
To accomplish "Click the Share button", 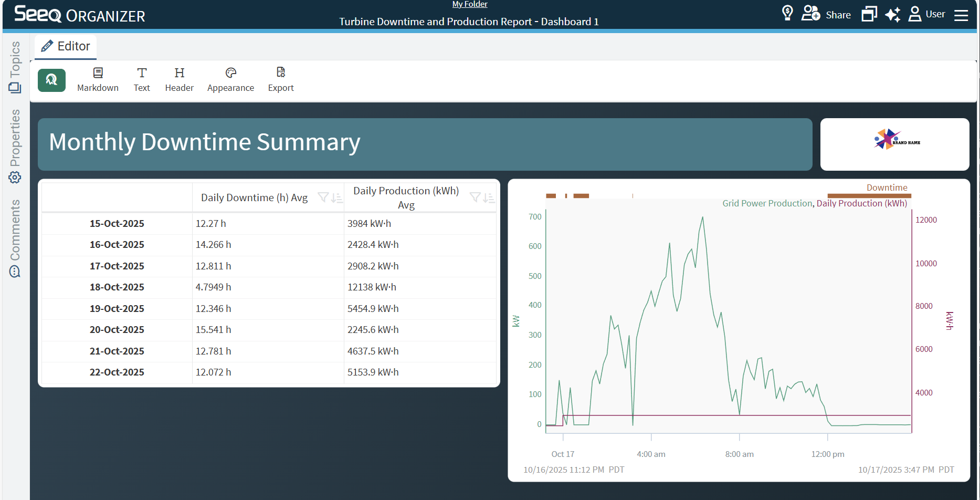I will point(826,14).
